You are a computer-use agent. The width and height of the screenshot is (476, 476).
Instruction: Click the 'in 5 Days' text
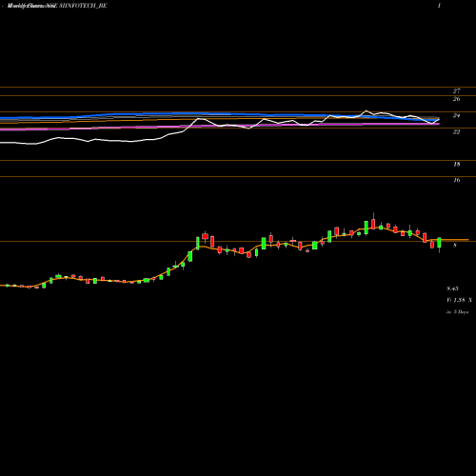click(457, 312)
